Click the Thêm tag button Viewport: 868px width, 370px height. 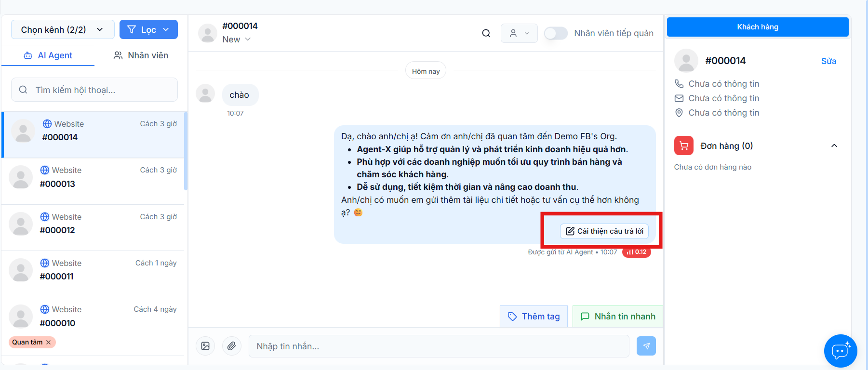(x=534, y=317)
